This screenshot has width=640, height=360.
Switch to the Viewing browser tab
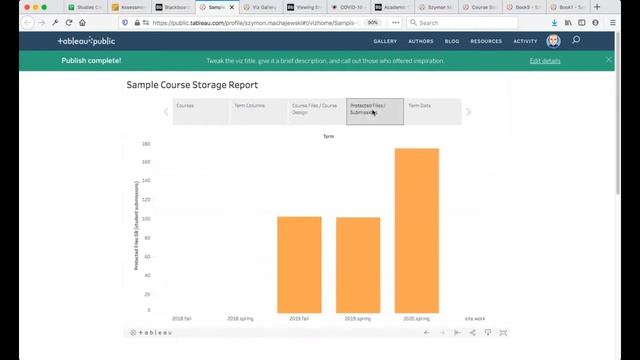coord(304,7)
